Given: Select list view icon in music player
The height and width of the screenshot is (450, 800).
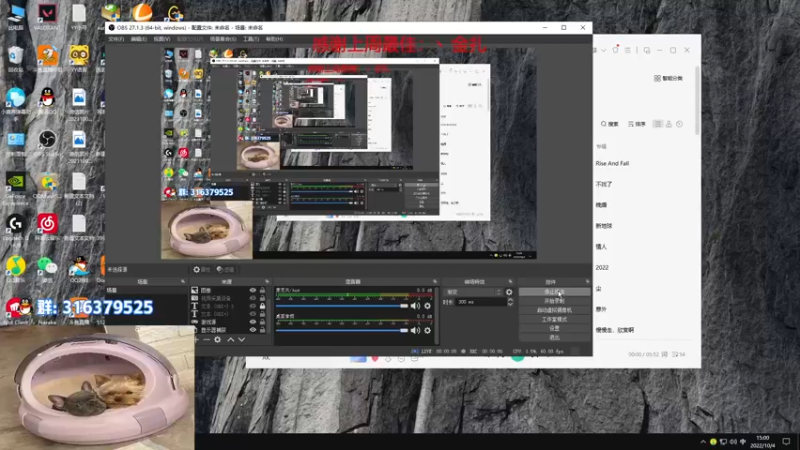Looking at the screenshot, I should [x=658, y=124].
